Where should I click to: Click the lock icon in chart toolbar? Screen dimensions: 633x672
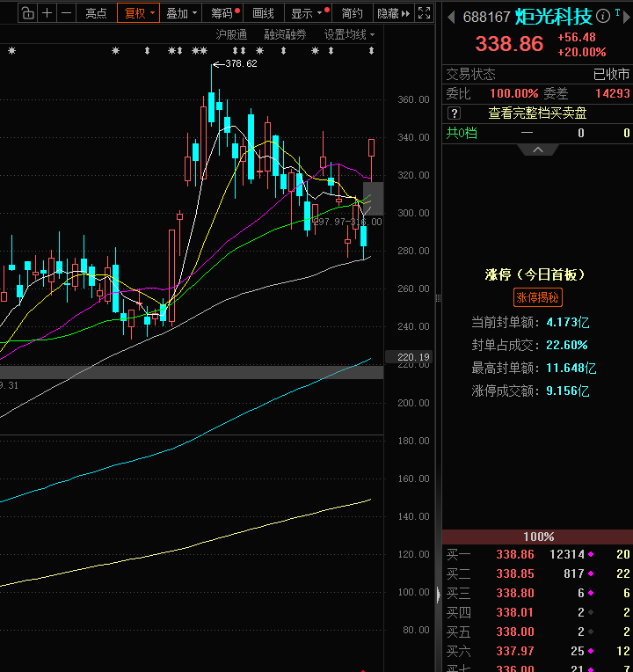coord(28,13)
